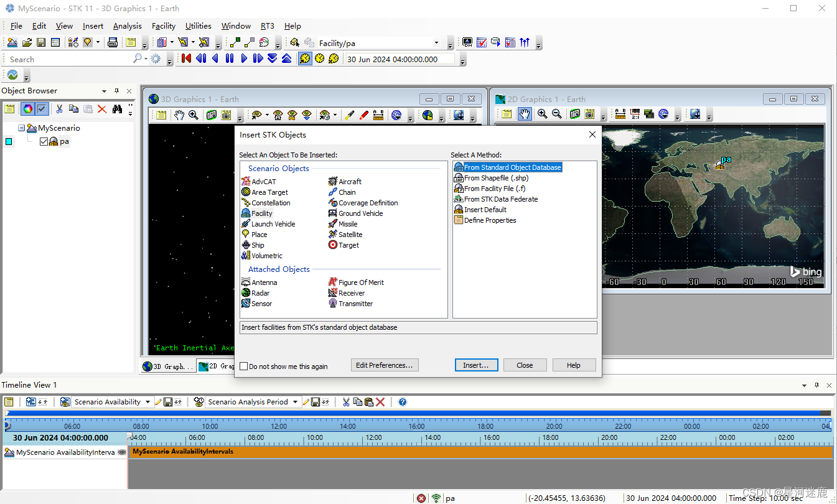Open the Facility menu
The image size is (837, 504).
pyautogui.click(x=164, y=26)
